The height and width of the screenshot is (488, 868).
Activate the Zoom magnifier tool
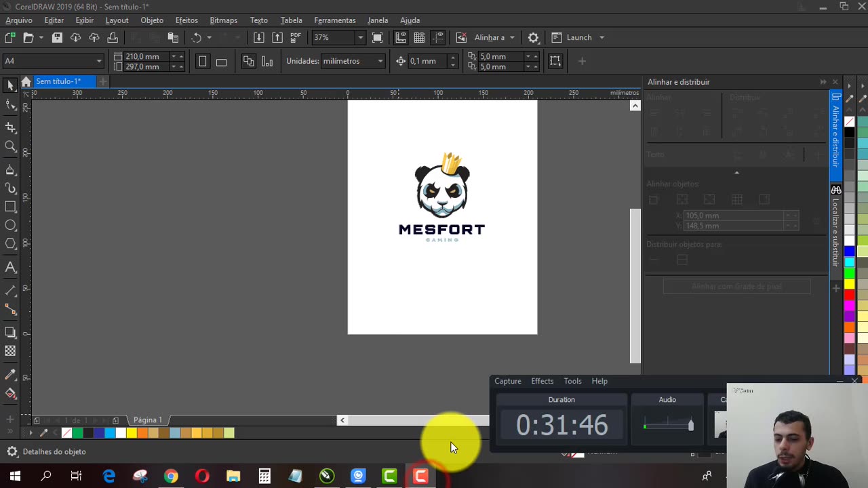(10, 146)
